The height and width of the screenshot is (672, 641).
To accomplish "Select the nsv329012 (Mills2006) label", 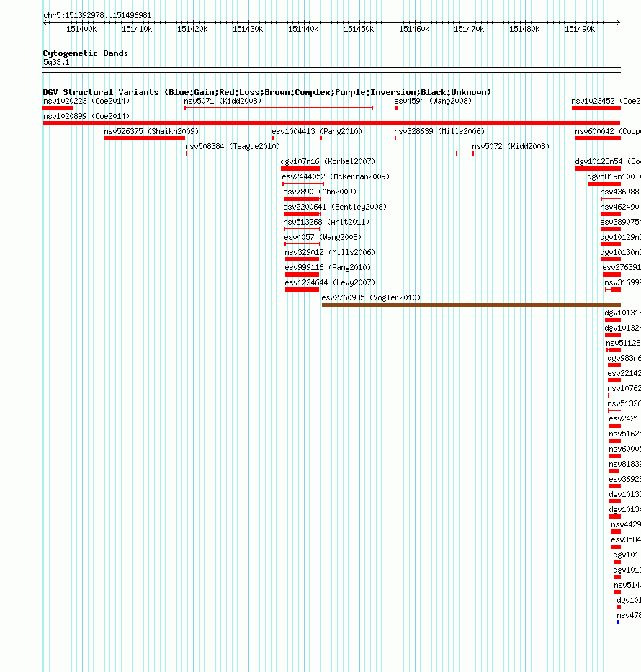I will coord(330,252).
